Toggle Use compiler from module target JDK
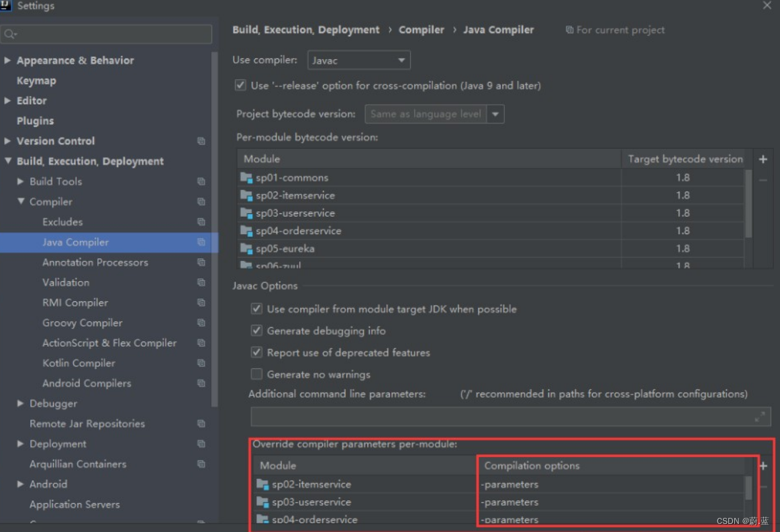Viewport: 780px width, 532px height. (256, 309)
